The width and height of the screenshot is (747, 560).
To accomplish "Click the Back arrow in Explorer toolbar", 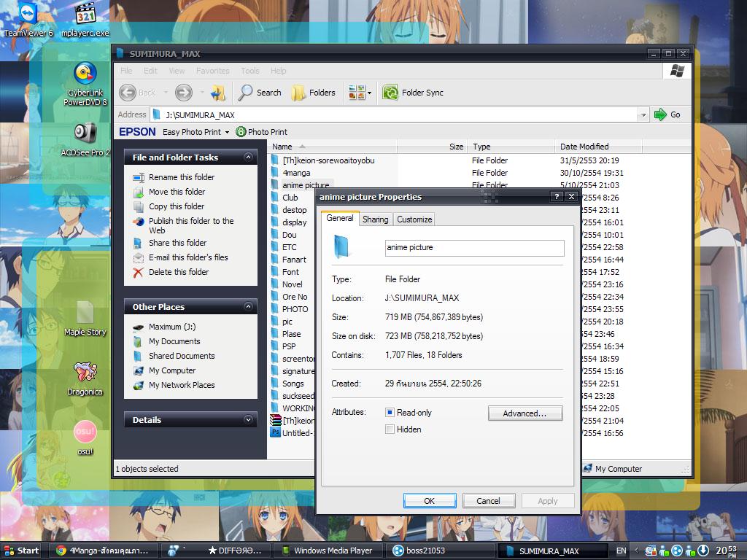I will [x=128, y=93].
